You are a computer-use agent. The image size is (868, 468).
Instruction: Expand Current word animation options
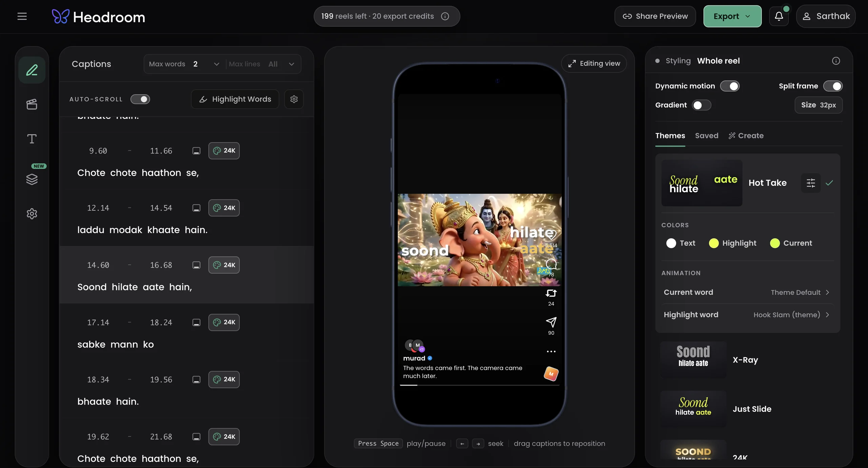click(x=747, y=292)
